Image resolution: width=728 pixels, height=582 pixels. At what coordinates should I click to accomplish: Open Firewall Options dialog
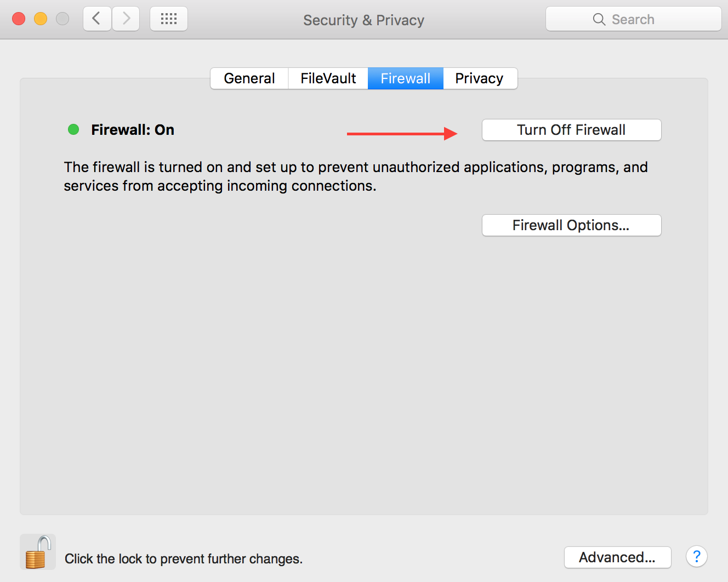click(x=571, y=225)
